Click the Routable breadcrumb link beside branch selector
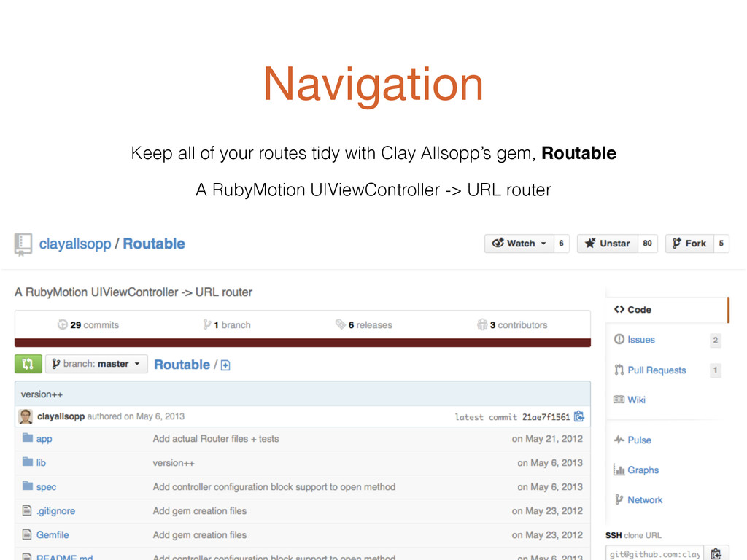This screenshot has width=747, height=560. (x=182, y=365)
